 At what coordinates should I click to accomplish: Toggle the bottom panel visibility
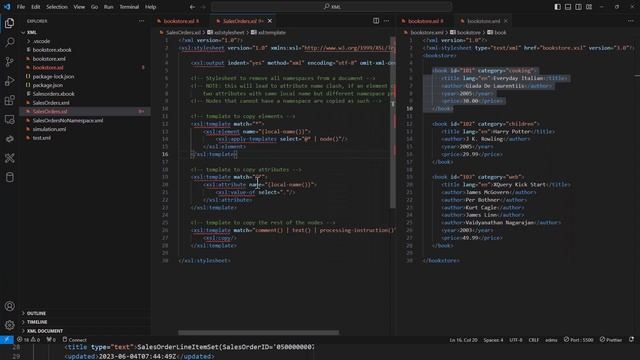tap(568, 7)
